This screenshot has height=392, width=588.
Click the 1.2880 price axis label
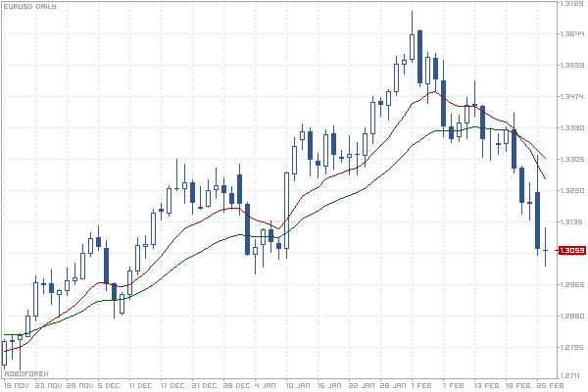pyautogui.click(x=572, y=317)
